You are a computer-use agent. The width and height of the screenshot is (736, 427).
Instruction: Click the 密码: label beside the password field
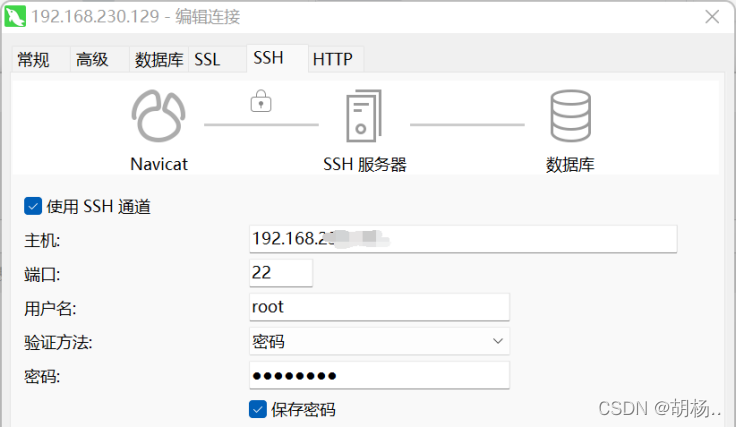point(42,377)
